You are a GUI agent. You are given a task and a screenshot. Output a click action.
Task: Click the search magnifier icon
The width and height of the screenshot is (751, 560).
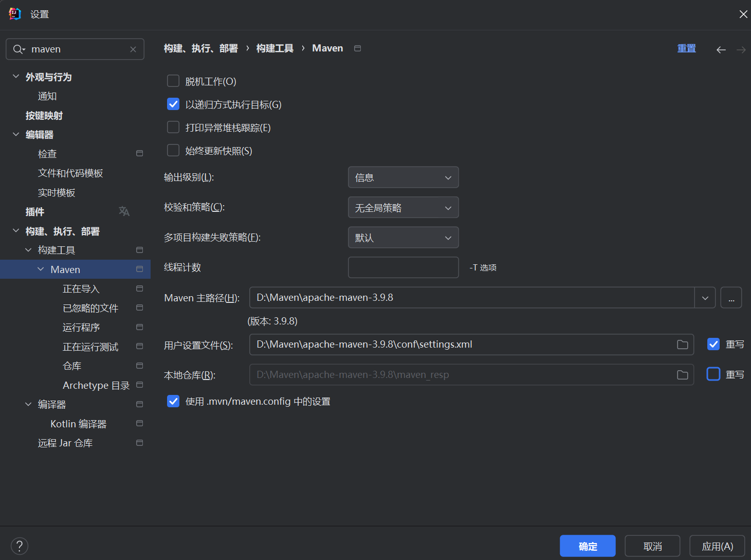[19, 49]
